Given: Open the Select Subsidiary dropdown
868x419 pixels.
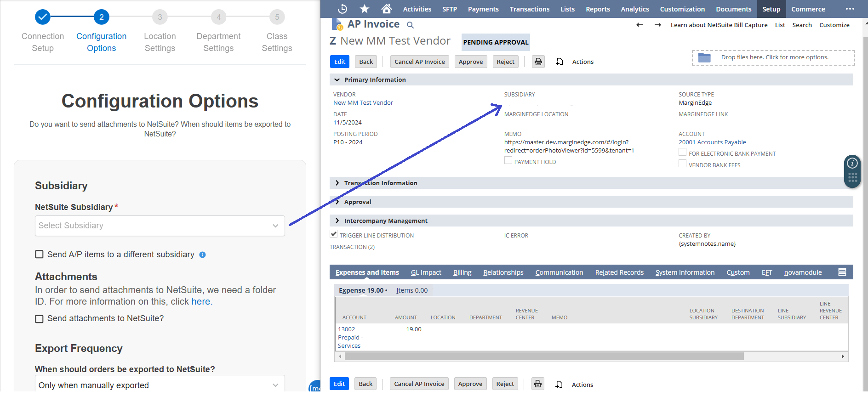Looking at the screenshot, I should click(x=160, y=226).
